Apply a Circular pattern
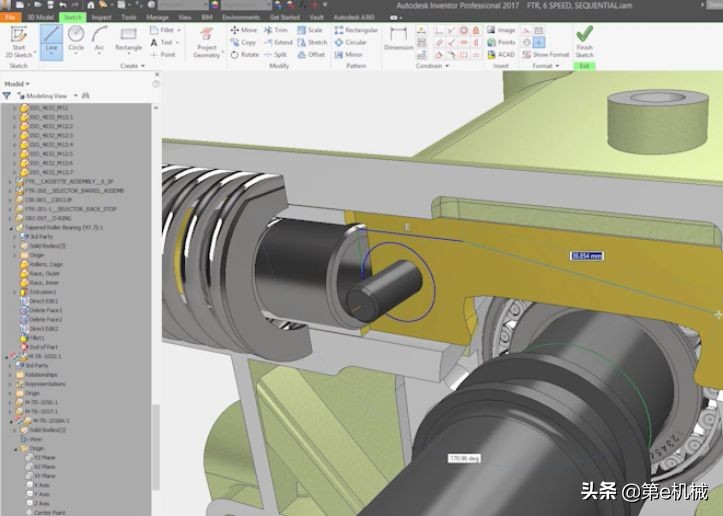This screenshot has height=516, width=723. pos(351,42)
